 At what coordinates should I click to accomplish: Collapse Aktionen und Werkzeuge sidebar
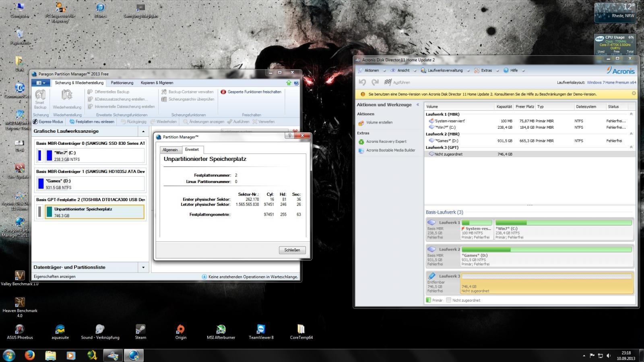coord(418,105)
